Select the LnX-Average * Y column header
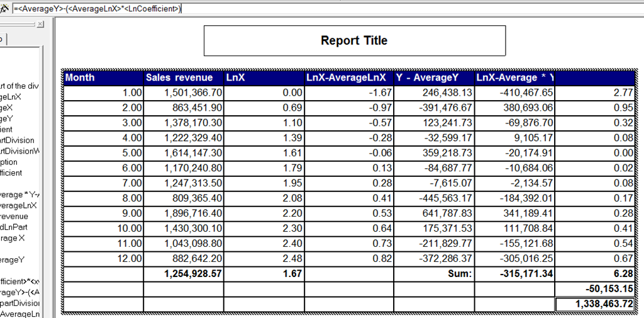The width and height of the screenshot is (644, 318). [514, 77]
